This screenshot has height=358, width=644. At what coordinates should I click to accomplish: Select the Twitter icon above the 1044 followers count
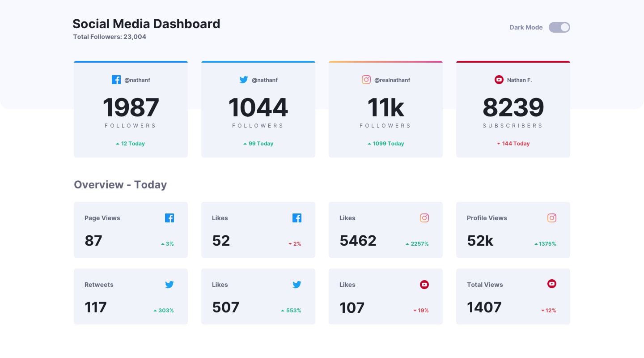pyautogui.click(x=244, y=80)
